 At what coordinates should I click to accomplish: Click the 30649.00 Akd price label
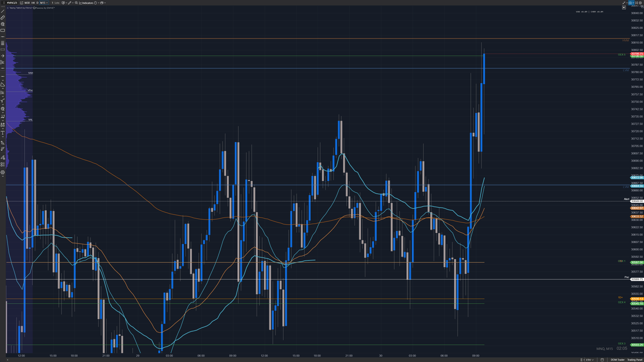637,201
